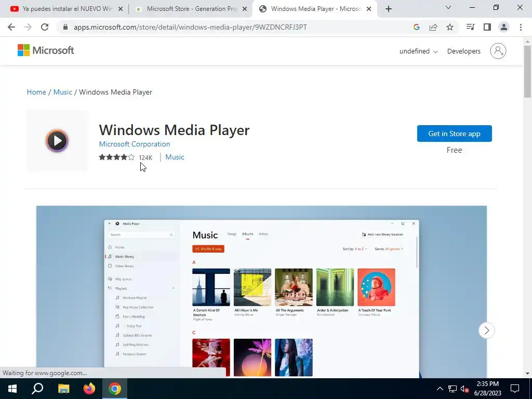Screen dimensions: 532x399
Task: Open the Music breadcrumb link
Action: pos(62,92)
